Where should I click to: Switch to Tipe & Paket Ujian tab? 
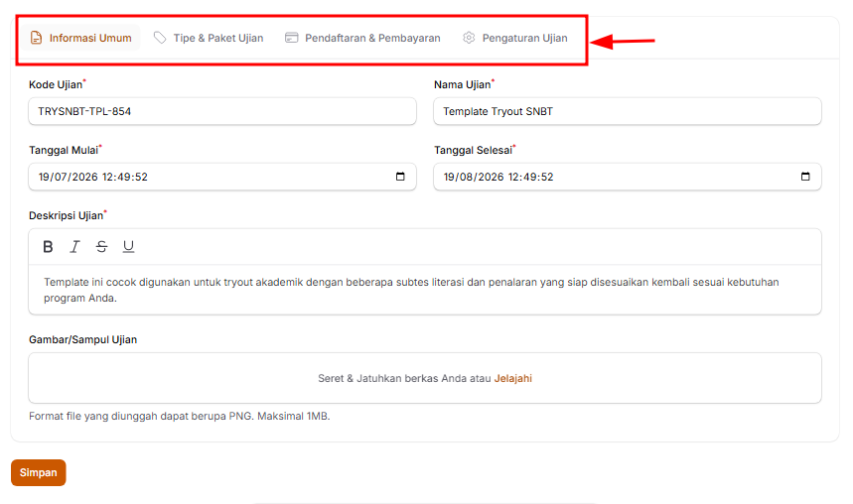209,38
